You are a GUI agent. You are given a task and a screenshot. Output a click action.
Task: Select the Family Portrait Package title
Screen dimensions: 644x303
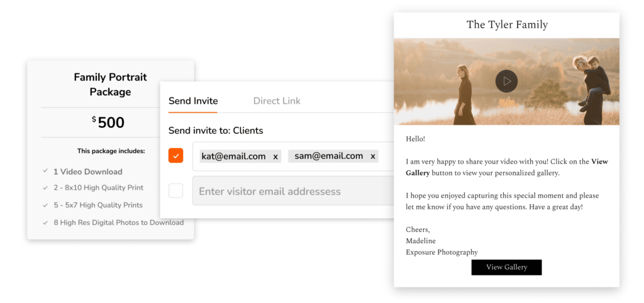[111, 84]
